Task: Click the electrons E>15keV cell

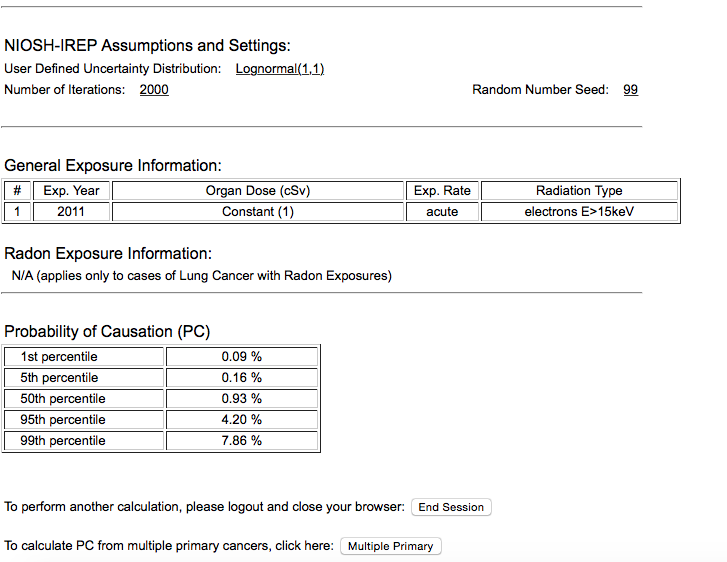Action: 579,212
